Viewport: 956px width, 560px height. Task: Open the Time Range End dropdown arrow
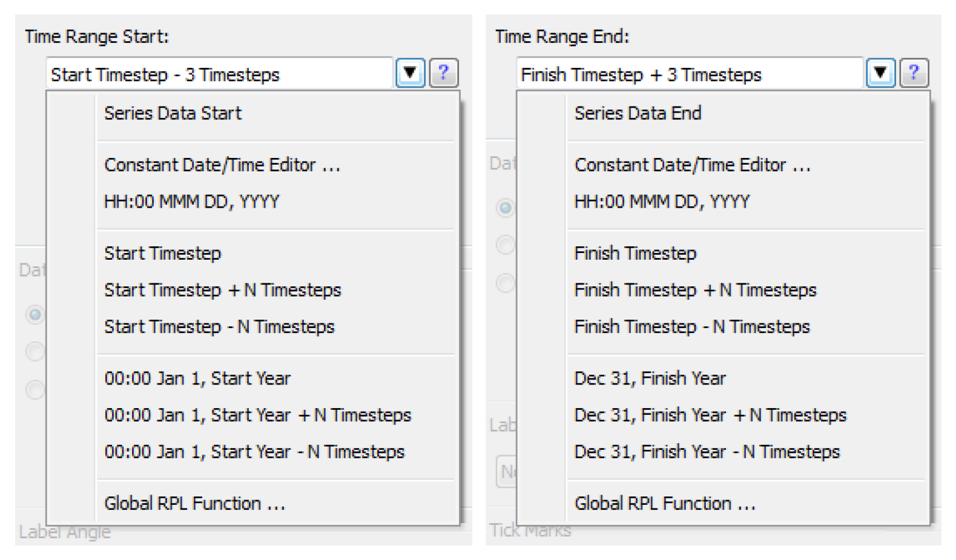pos(880,73)
